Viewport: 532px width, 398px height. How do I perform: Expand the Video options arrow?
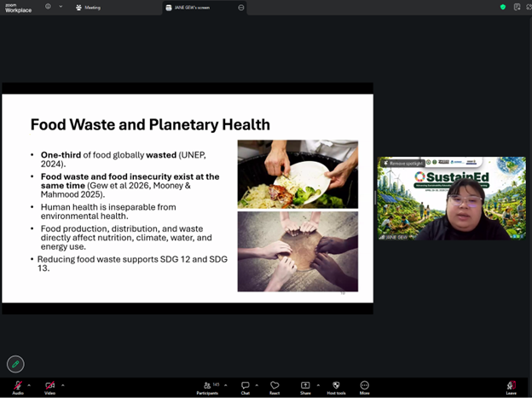click(62, 384)
